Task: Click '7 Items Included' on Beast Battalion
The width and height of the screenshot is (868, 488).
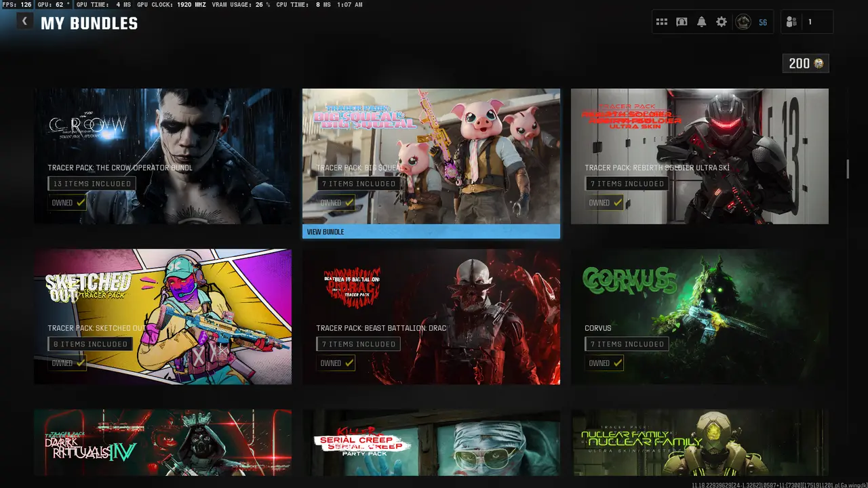Action: 358,344
